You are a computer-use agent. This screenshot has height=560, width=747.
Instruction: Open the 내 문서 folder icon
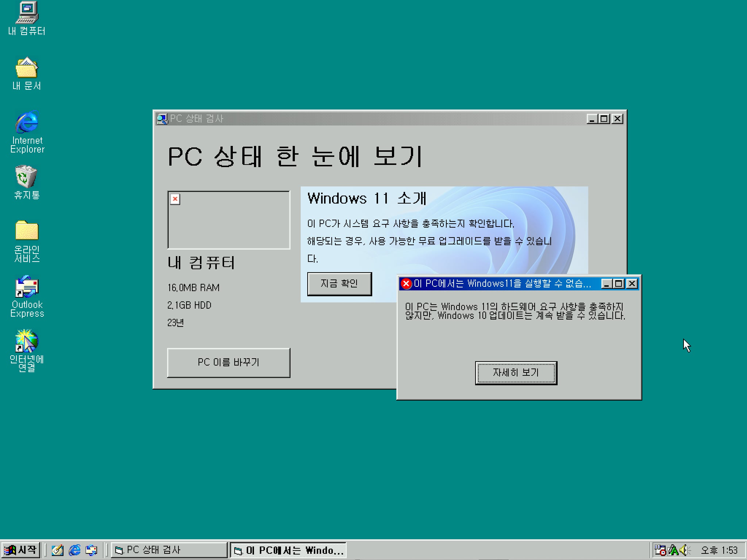(26, 73)
